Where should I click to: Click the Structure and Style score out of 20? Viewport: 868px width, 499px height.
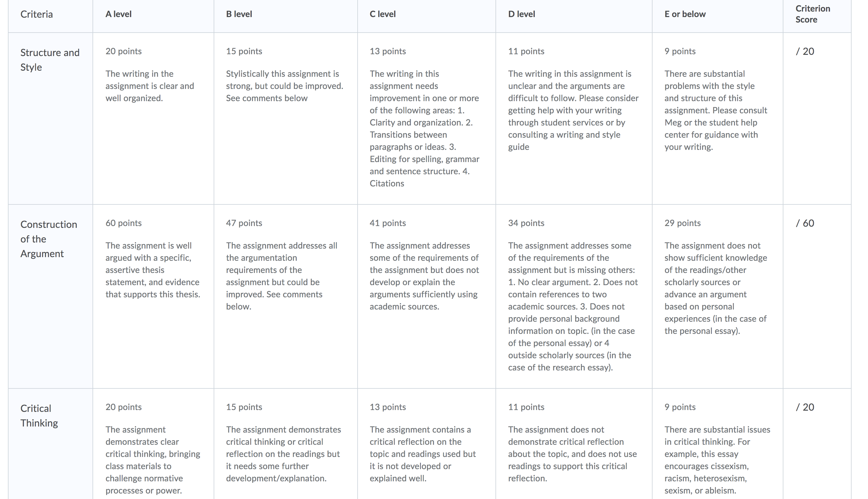pyautogui.click(x=805, y=51)
